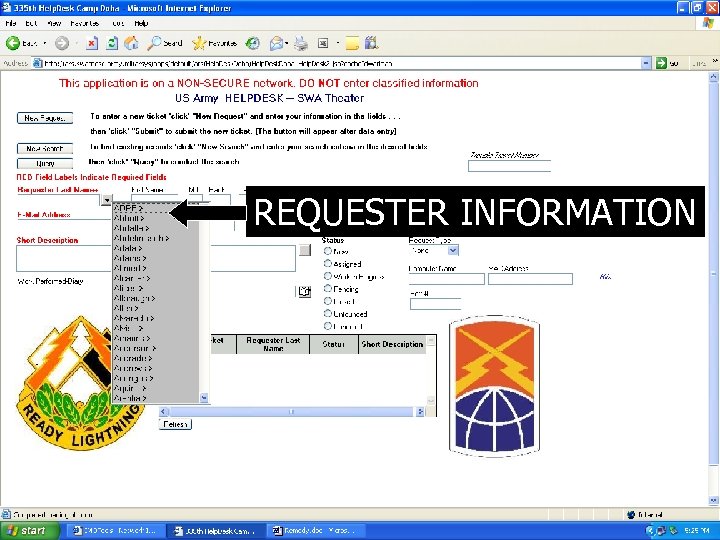Click the Stop page loading icon
720x540 pixels.
click(92, 44)
